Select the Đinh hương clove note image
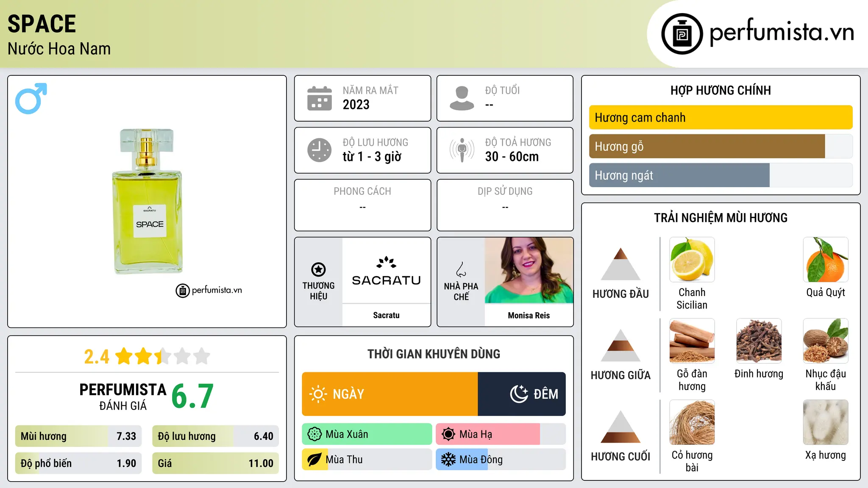Image resolution: width=868 pixels, height=488 pixels. (x=759, y=341)
